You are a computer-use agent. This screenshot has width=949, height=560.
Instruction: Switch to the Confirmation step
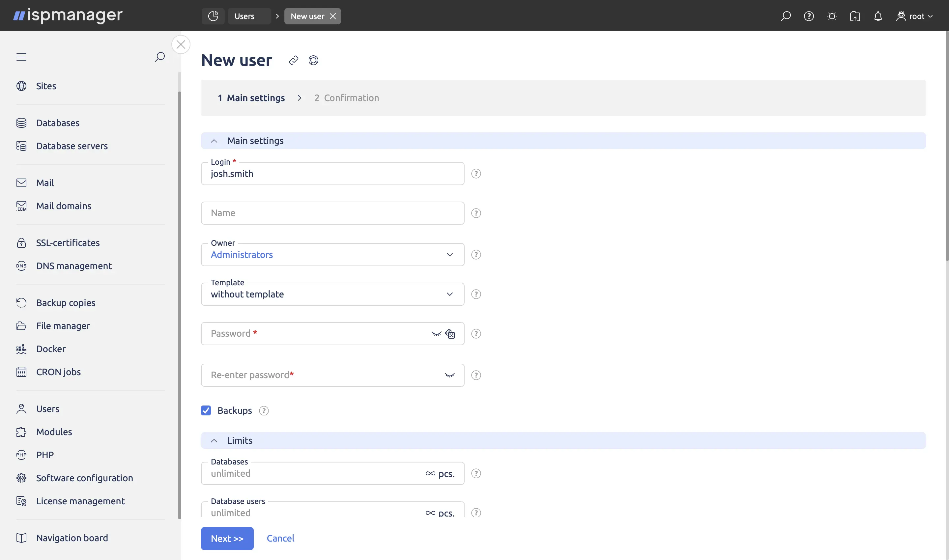point(346,98)
